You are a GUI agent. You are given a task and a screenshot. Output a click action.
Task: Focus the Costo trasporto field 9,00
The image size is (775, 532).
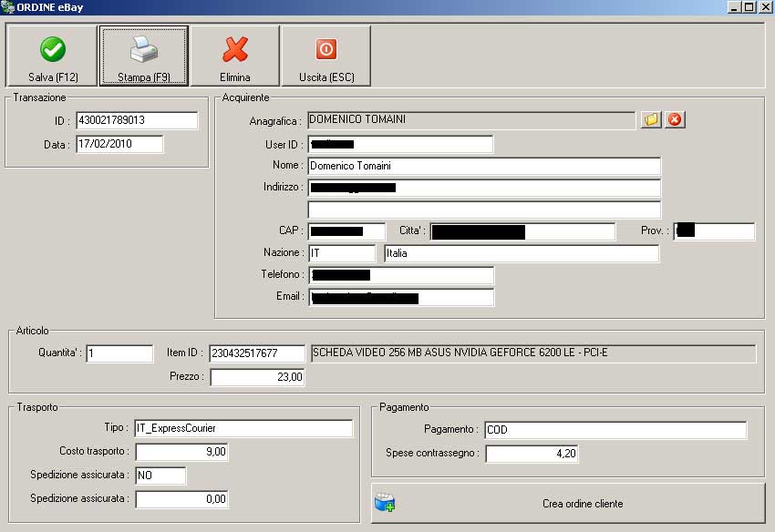click(181, 452)
